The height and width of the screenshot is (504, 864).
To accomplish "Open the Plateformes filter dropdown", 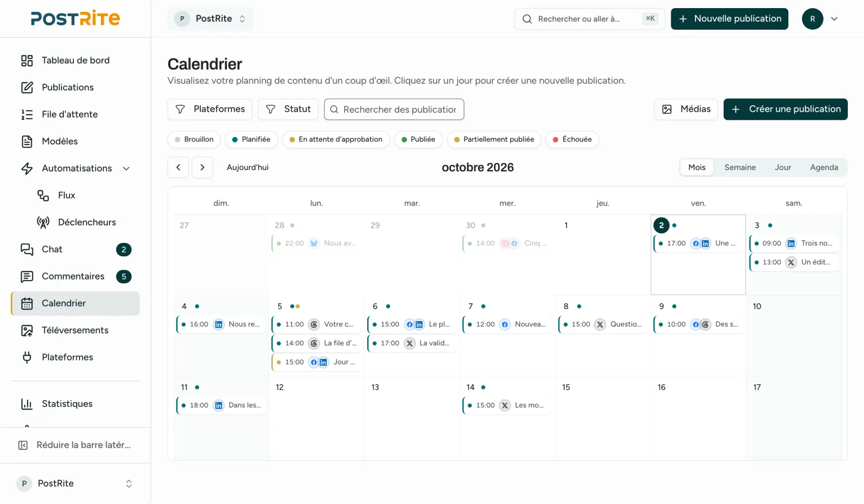I will pos(210,109).
